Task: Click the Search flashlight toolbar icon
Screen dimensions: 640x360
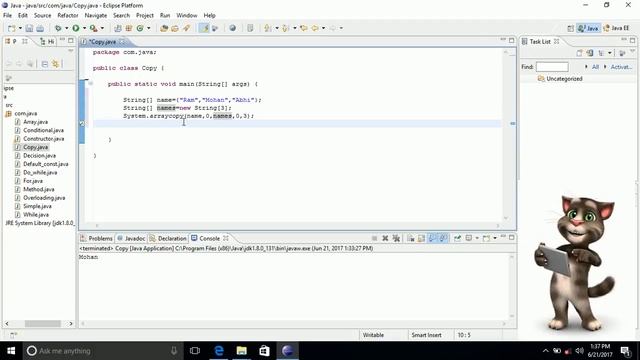Action: tap(187, 28)
